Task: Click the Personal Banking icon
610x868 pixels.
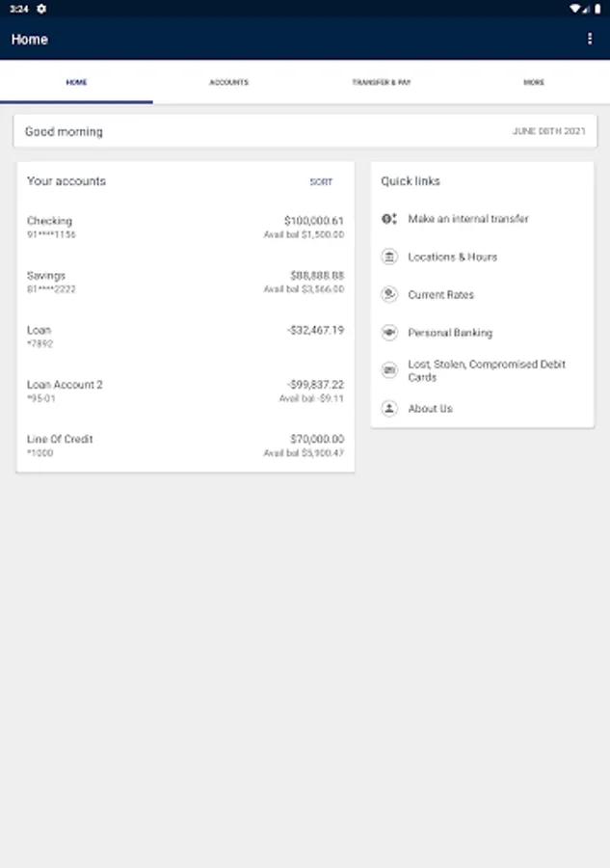Action: click(x=389, y=333)
